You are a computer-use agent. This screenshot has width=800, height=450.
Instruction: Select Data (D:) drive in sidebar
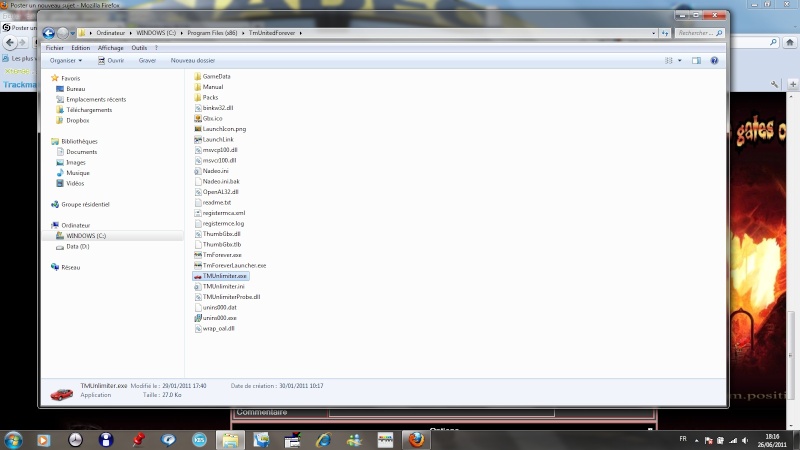(x=78, y=246)
